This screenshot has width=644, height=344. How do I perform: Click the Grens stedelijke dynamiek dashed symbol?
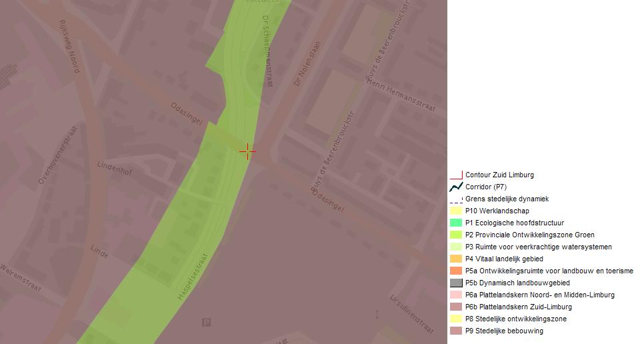coord(456,199)
